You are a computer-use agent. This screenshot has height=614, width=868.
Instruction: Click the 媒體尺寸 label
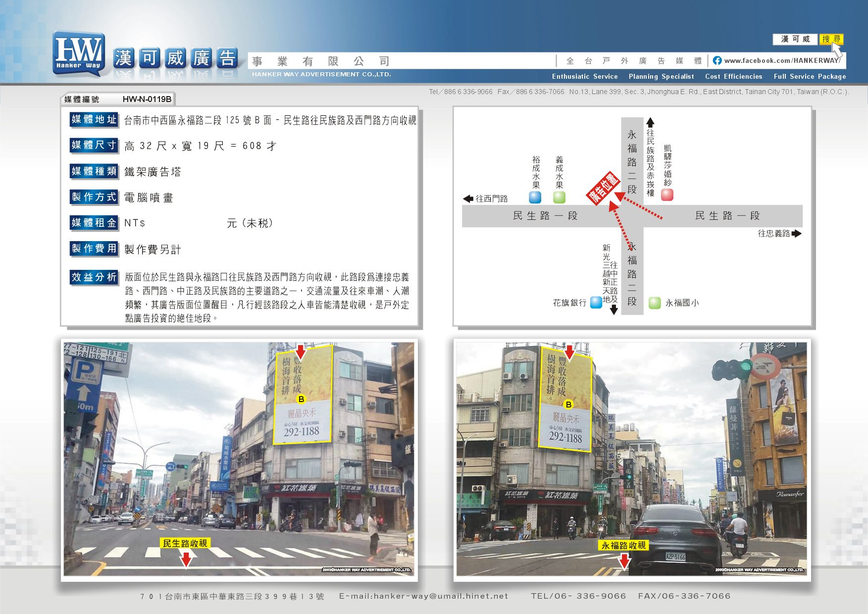click(x=94, y=145)
